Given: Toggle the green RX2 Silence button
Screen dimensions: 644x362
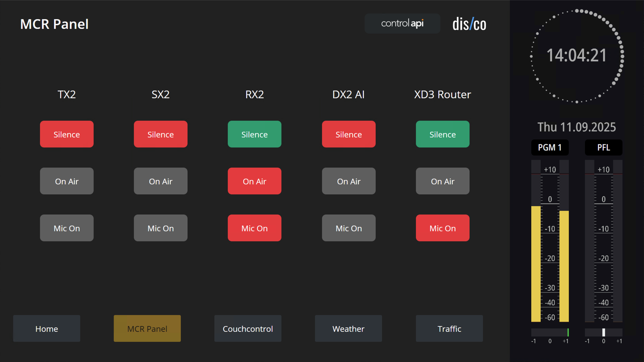Looking at the screenshot, I should point(255,134).
